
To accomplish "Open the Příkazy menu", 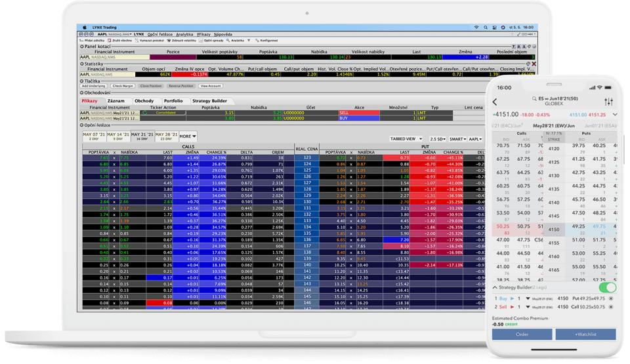I will [203, 34].
